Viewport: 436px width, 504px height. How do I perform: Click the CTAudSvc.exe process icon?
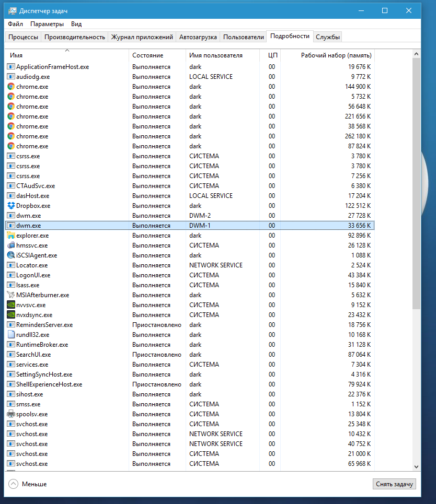point(11,186)
